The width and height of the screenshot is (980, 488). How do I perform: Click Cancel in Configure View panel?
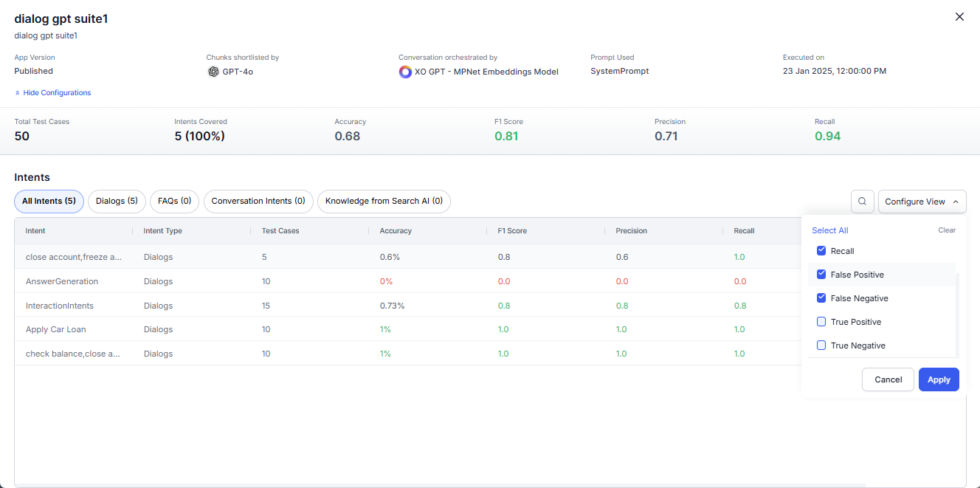[x=888, y=379]
